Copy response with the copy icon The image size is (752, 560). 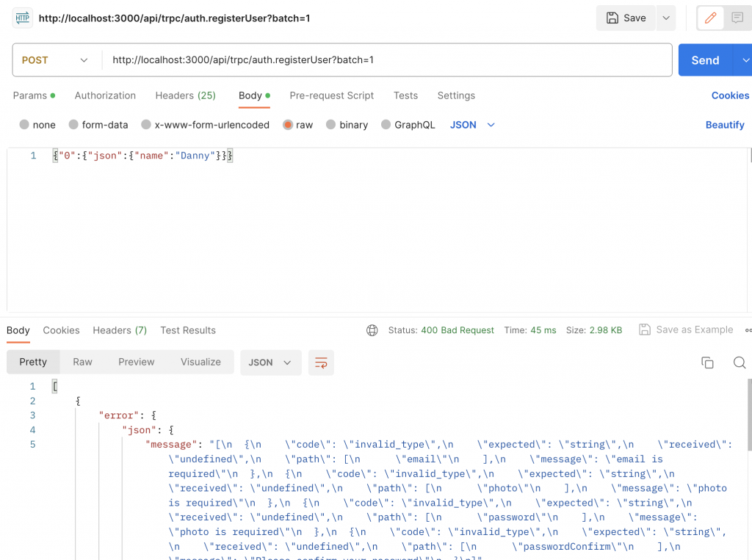click(x=707, y=363)
